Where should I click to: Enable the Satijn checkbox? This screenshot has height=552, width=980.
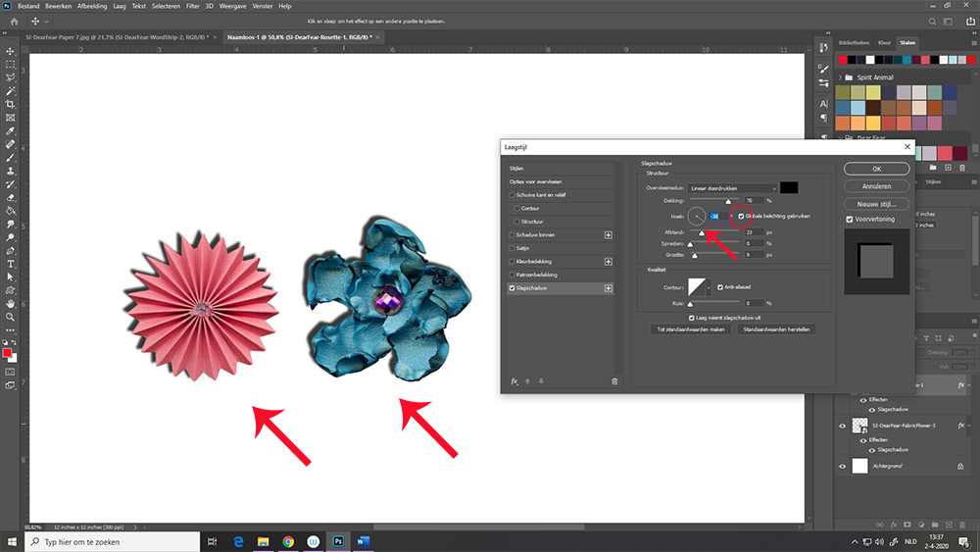point(512,248)
